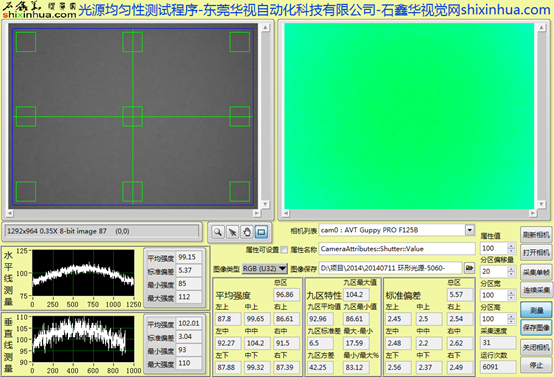Decrease the 分区偏移量 stepper value
The height and width of the screenshot is (377, 554).
coord(511,274)
